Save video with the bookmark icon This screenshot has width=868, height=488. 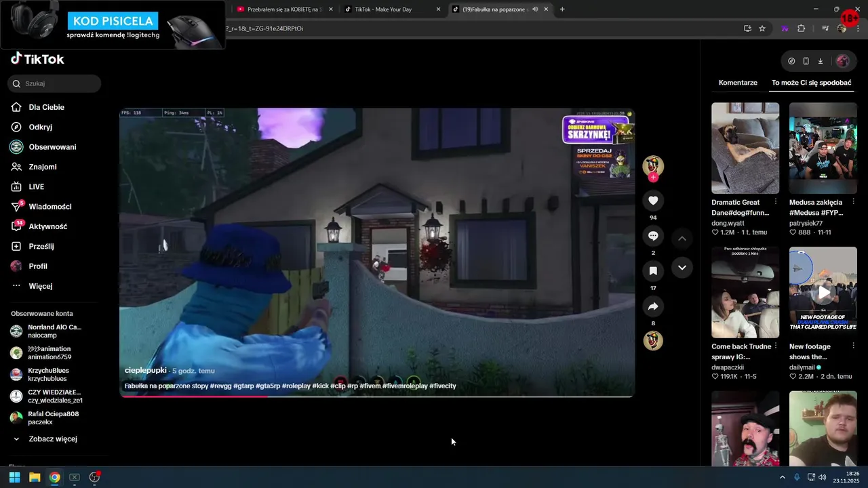pos(653,271)
